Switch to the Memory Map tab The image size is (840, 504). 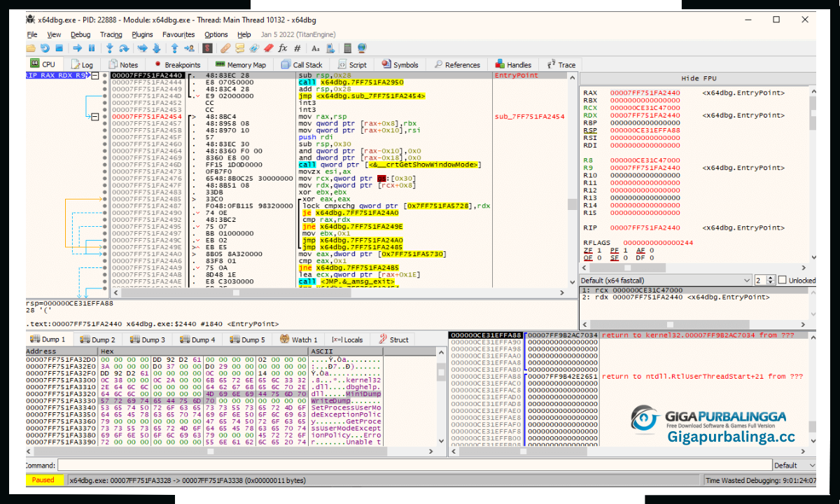240,64
